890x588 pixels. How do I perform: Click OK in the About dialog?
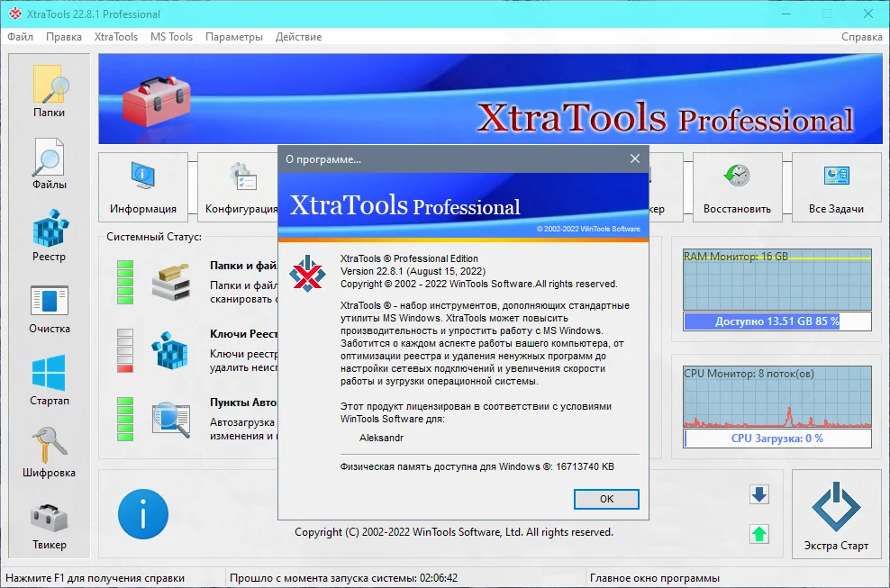click(606, 499)
